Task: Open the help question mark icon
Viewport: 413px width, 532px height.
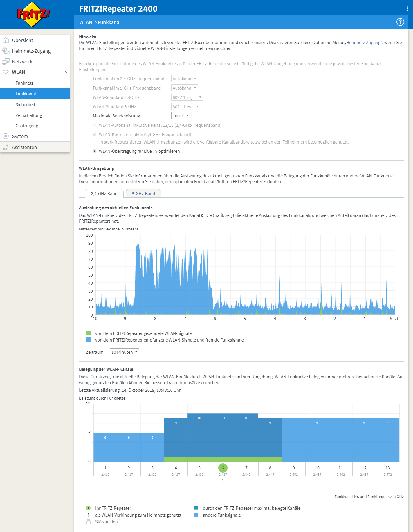Action: click(400, 22)
